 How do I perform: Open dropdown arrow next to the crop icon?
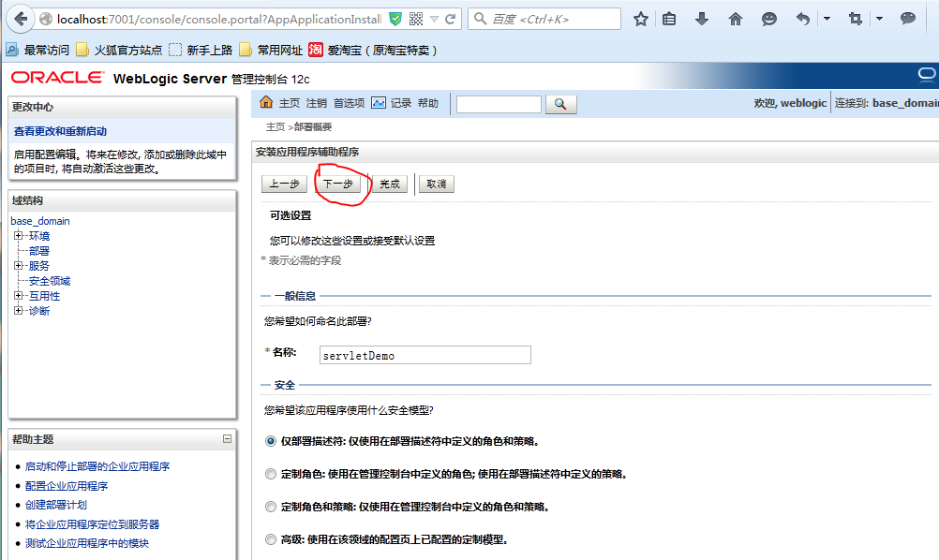[x=879, y=19]
